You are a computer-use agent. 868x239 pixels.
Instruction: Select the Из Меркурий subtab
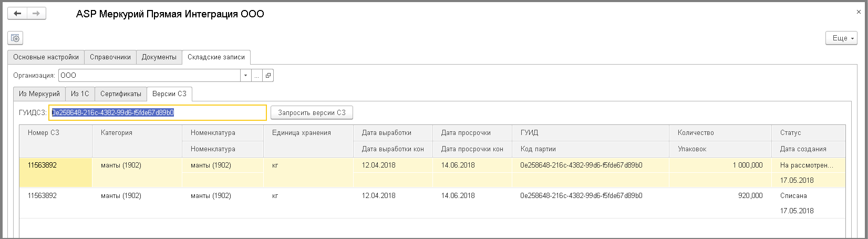39,94
